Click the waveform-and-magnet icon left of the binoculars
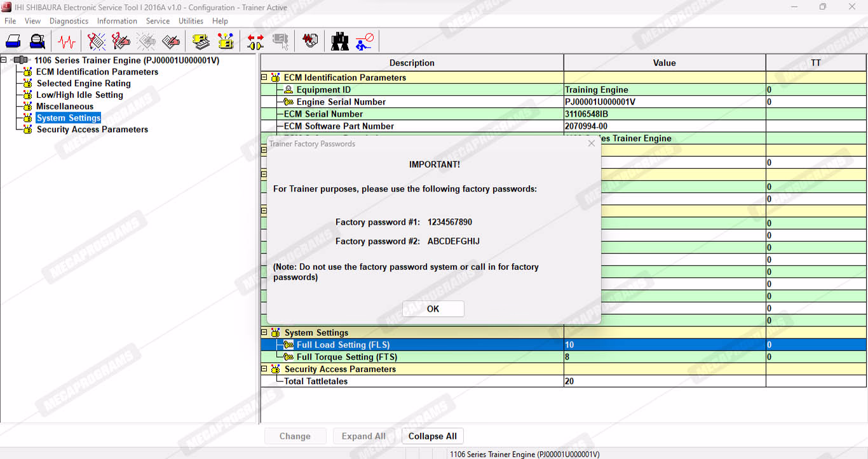 [310, 42]
